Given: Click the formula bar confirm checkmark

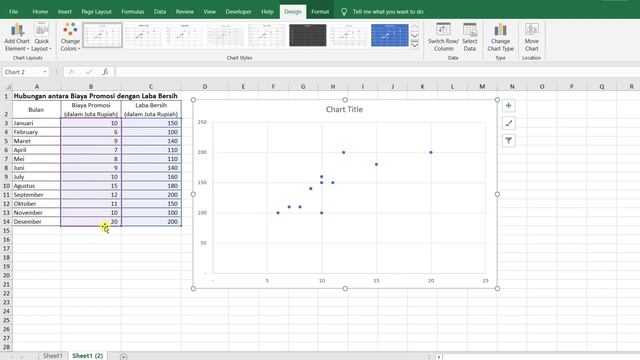Looking at the screenshot, I should click(x=89, y=72).
